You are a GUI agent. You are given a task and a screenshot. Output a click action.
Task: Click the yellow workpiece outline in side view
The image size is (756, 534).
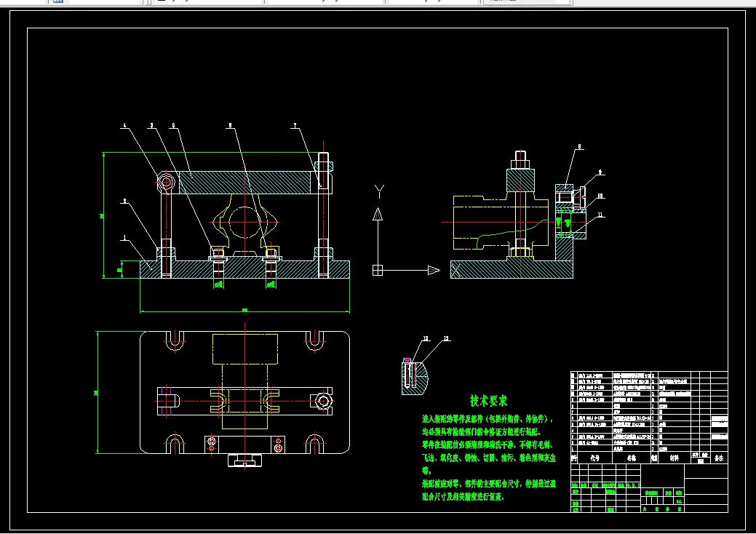tap(501, 222)
